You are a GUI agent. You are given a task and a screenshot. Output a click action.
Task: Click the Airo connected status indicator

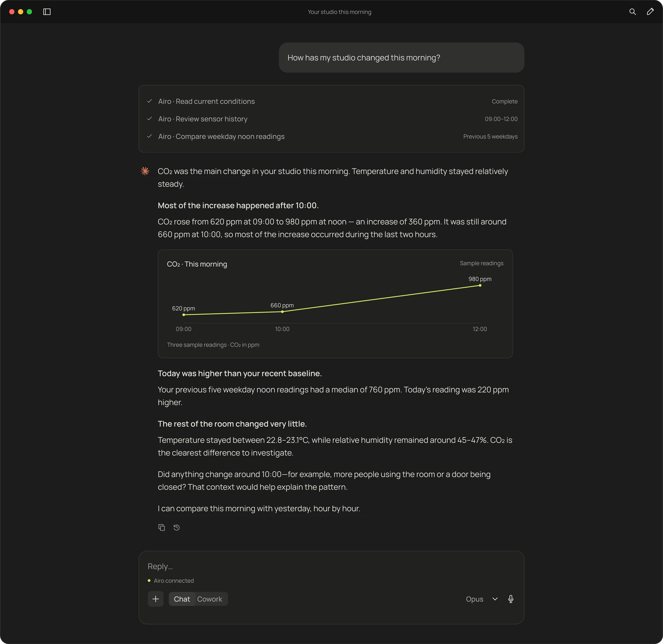171,581
